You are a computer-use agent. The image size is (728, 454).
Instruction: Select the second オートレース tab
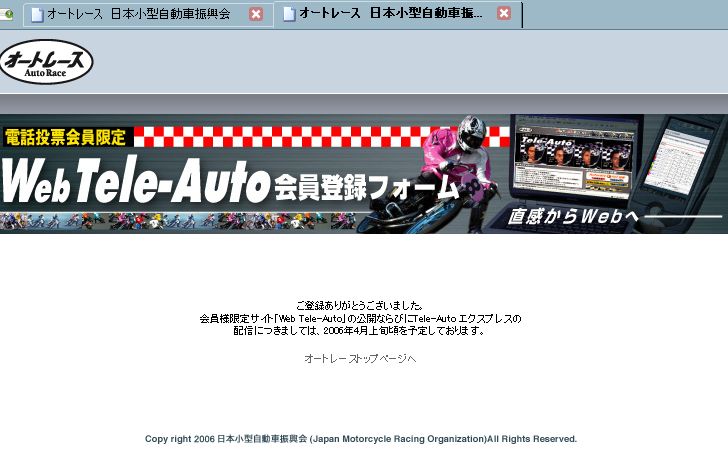tap(397, 14)
